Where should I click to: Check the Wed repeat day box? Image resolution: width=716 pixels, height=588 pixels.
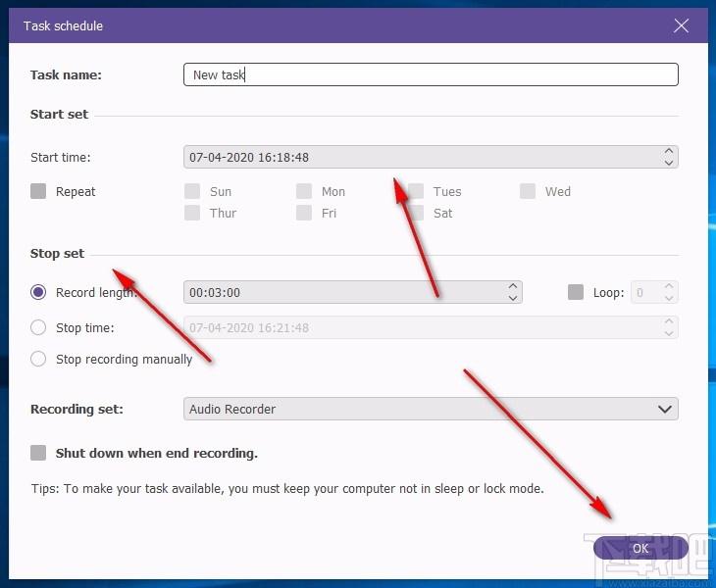click(x=528, y=191)
